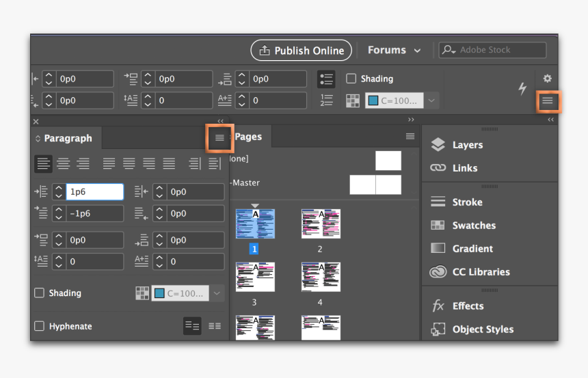This screenshot has height=378, width=588.
Task: Click the Publish Online button
Action: 301,50
